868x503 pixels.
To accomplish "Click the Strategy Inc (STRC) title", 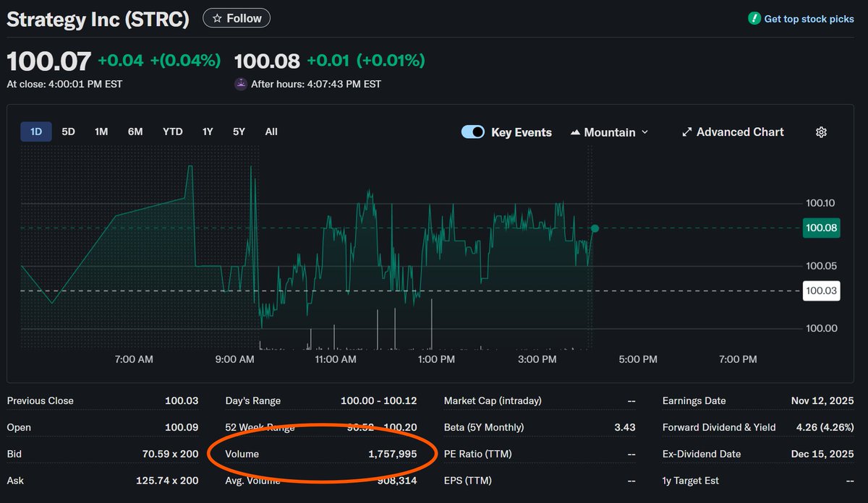I will tap(98, 20).
